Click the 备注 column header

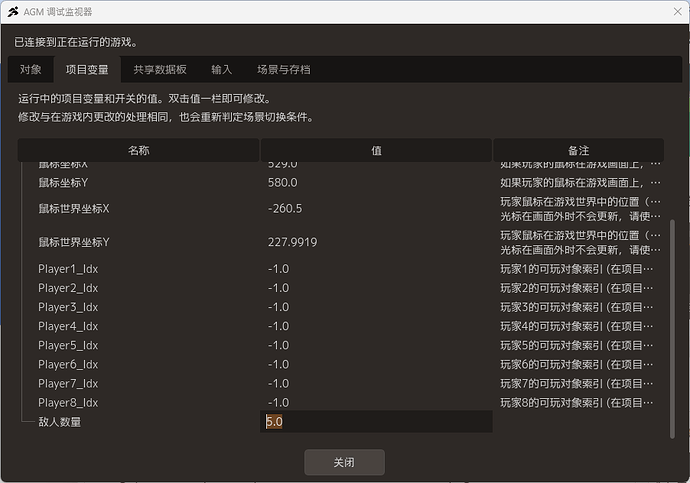tap(578, 150)
